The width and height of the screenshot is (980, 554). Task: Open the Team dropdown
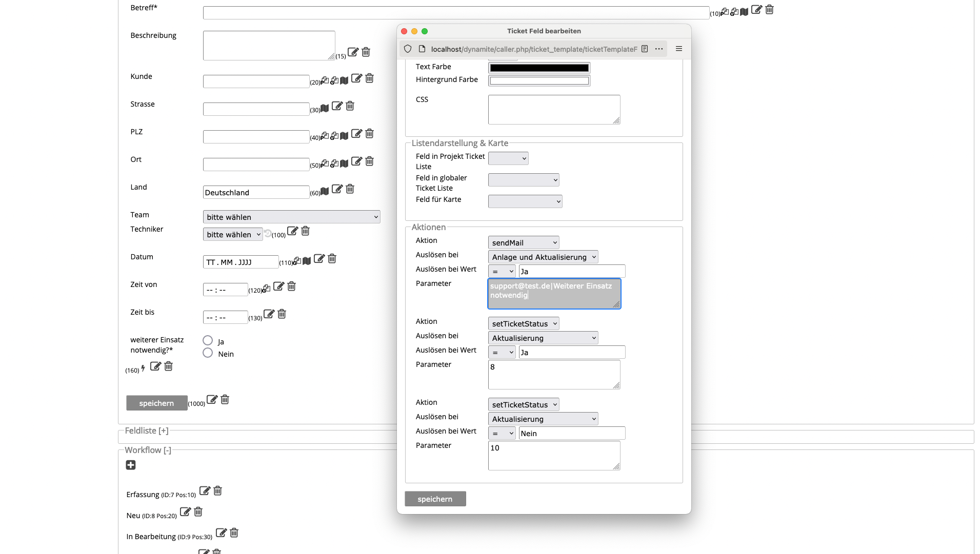[x=291, y=217]
